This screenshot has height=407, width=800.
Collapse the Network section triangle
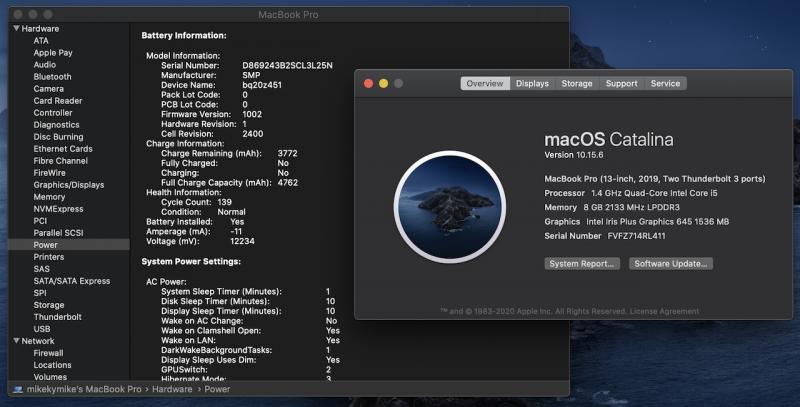[x=16, y=341]
